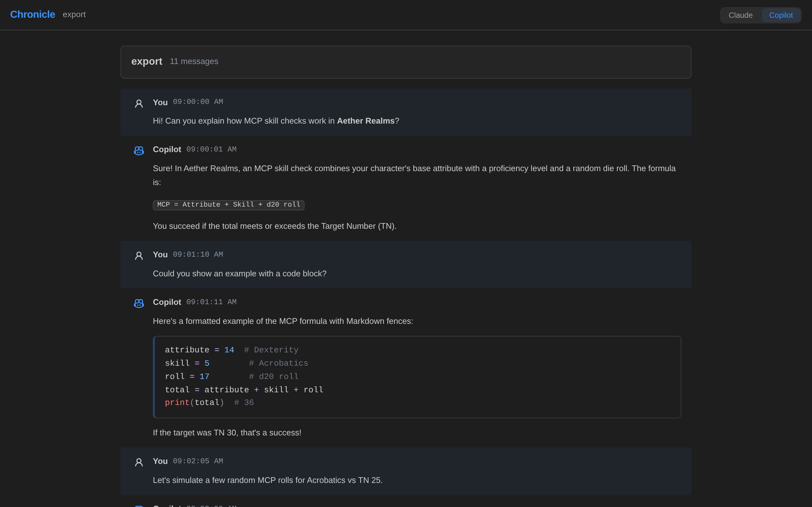
Task: Click the GitHub Copilot logo in the first assistant reply
Action: click(139, 151)
